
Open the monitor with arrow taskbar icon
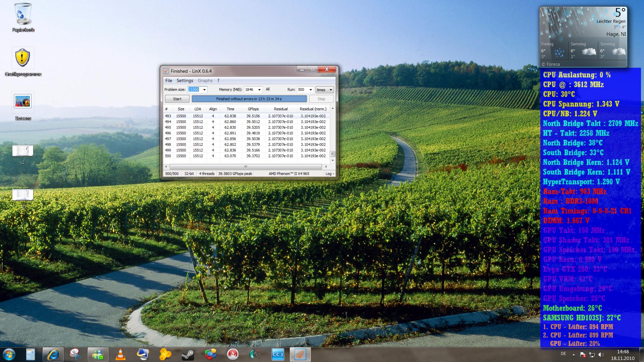coord(143,355)
